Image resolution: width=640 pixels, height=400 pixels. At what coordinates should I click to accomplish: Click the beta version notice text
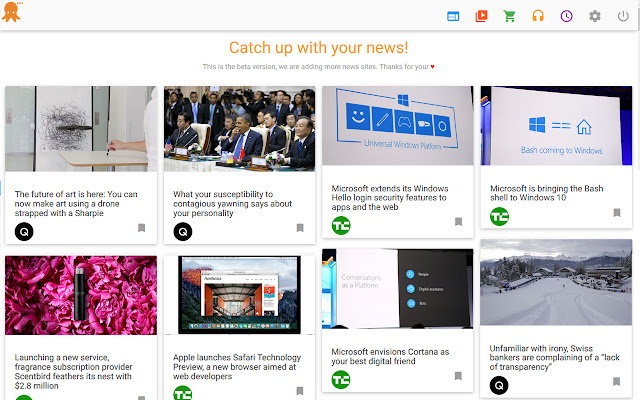[x=318, y=67]
